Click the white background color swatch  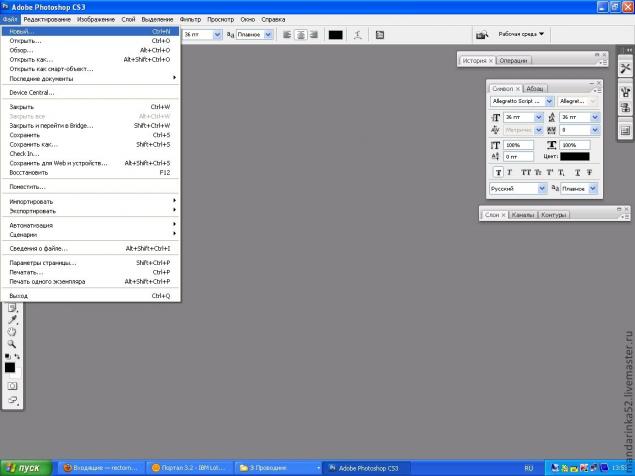coord(18,374)
